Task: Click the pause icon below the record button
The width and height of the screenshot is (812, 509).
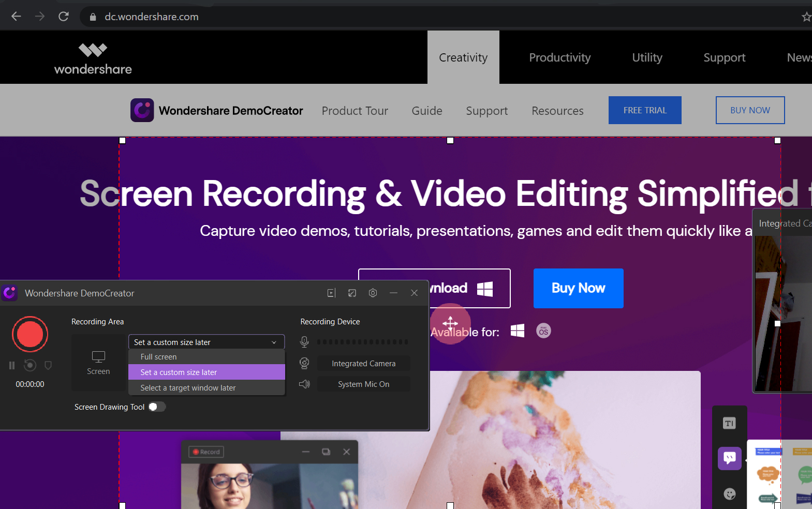Action: 12,366
